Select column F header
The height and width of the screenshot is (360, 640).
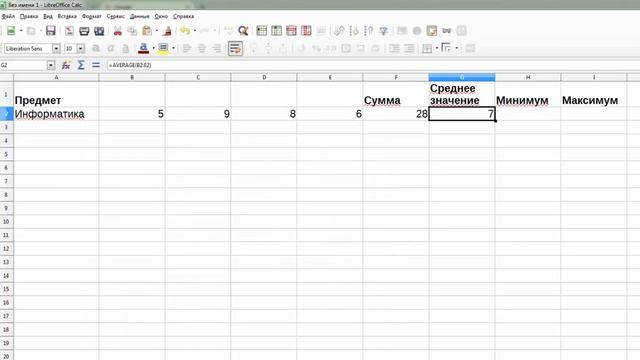point(396,77)
